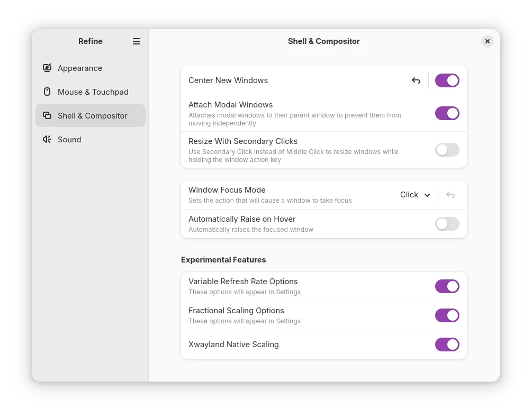Open the Appearance page
This screenshot has width=532, height=417.
(x=80, y=68)
